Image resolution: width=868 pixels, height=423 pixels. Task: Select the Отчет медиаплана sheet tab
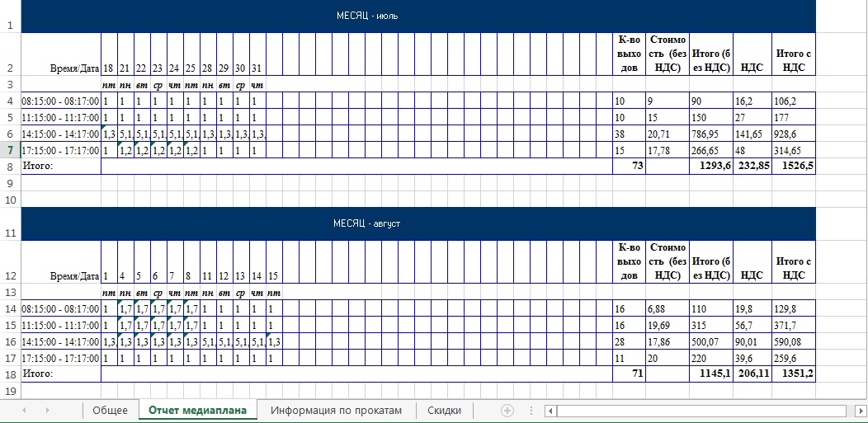198,411
